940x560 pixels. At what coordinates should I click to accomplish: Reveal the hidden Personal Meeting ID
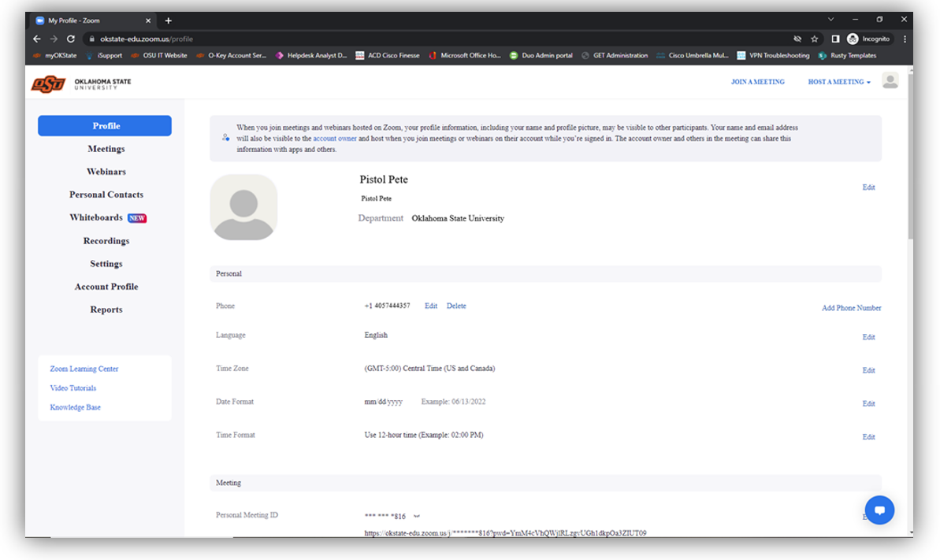pyautogui.click(x=415, y=516)
